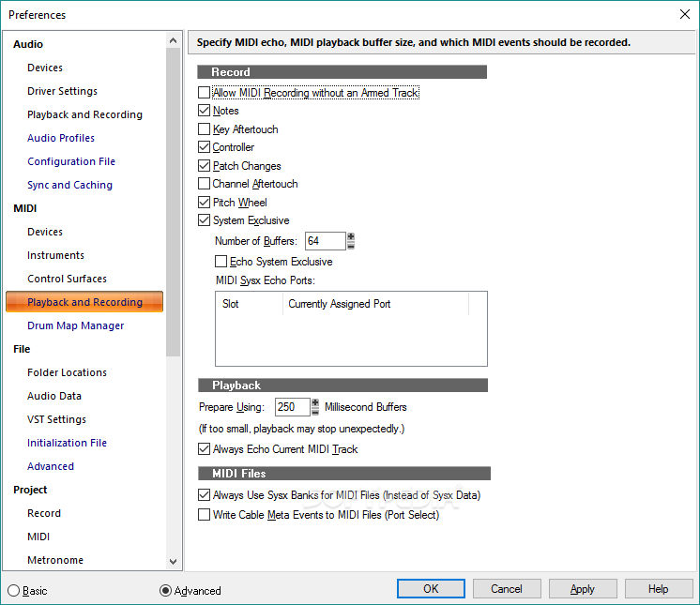Open Help for preferences
The height and width of the screenshot is (605, 700).
[x=659, y=589]
